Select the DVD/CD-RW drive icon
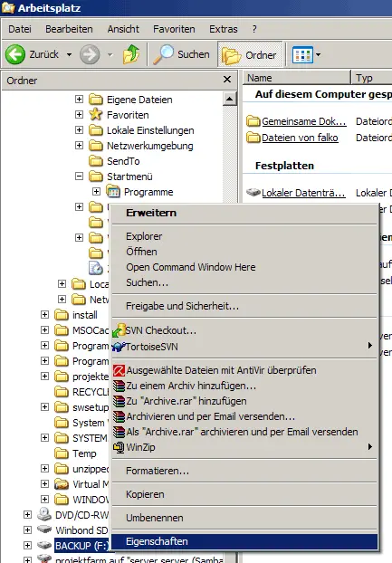Viewport: 392px width, 563px height. [44, 514]
